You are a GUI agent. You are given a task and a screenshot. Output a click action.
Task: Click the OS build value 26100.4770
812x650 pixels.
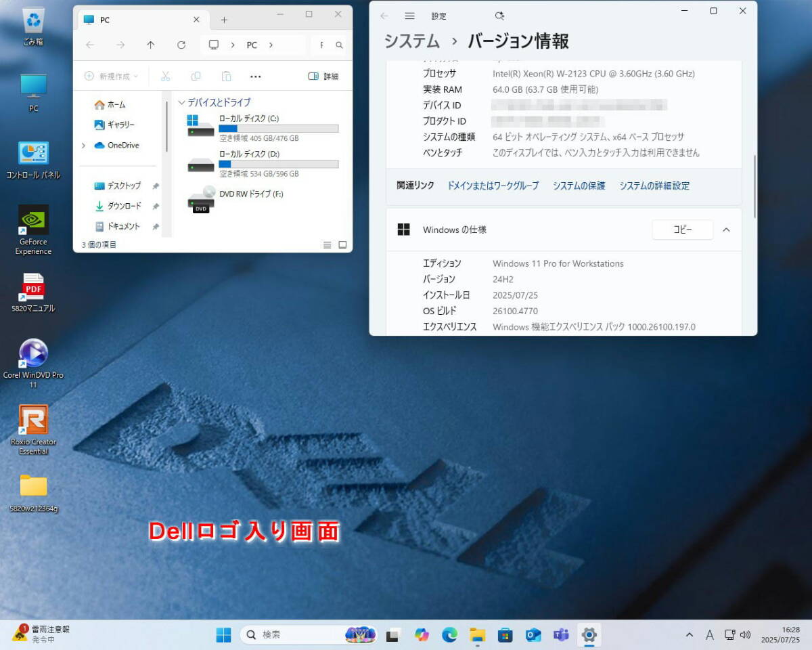[x=516, y=311]
